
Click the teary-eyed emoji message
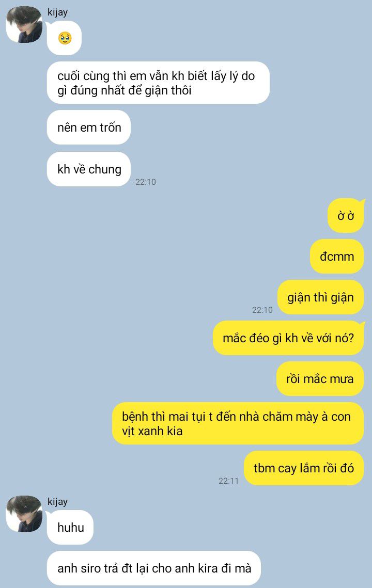[x=64, y=38]
